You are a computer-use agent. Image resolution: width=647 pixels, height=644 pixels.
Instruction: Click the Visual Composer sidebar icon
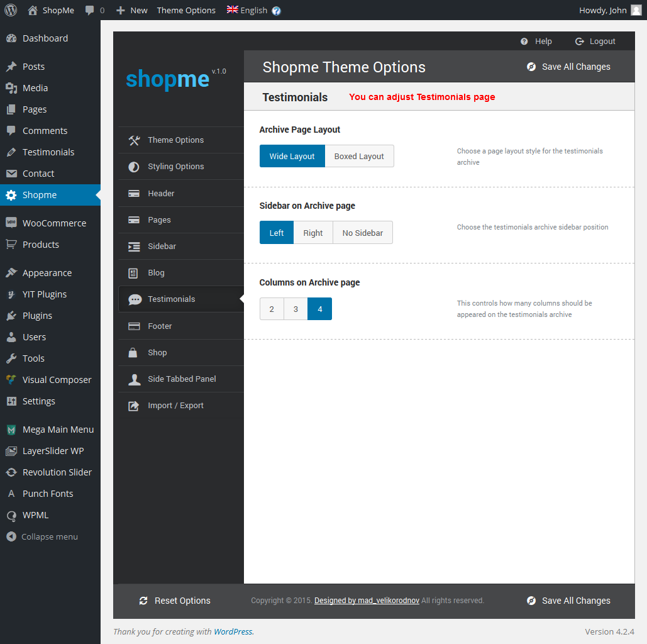pos(11,380)
